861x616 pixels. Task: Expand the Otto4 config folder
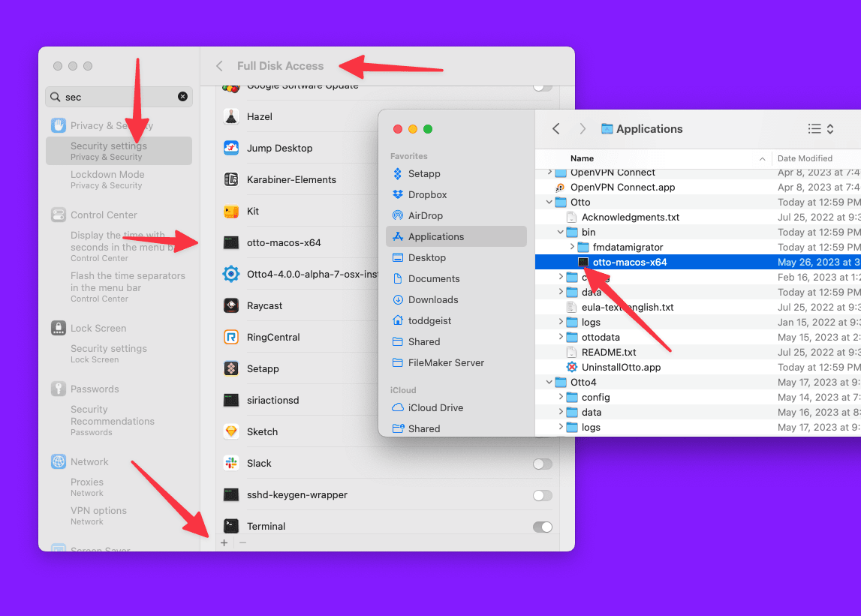(x=559, y=397)
